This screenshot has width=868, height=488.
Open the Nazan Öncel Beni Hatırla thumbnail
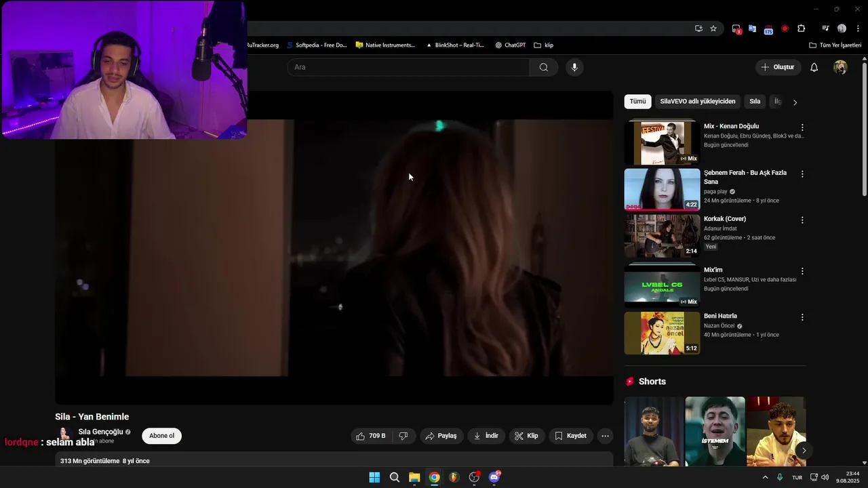point(662,333)
